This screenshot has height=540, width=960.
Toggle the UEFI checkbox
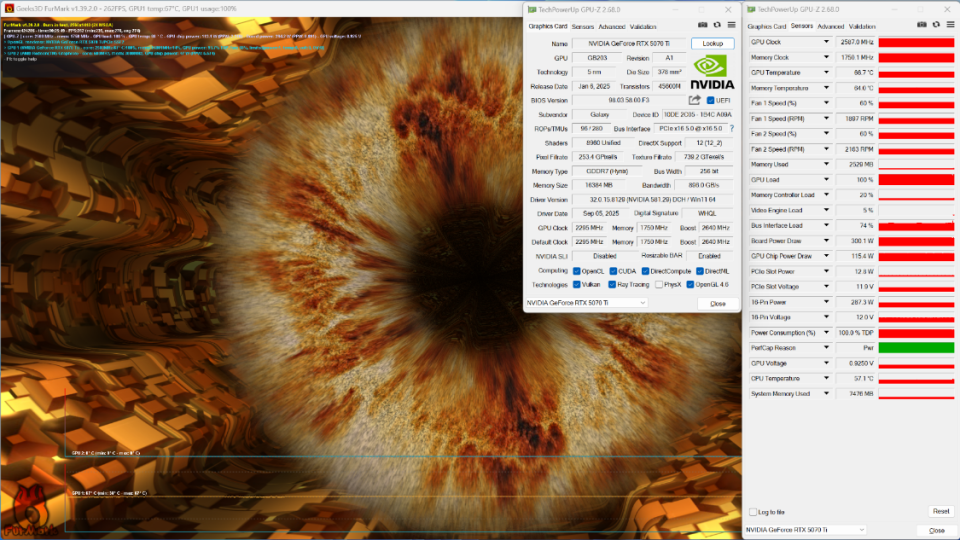click(x=710, y=100)
